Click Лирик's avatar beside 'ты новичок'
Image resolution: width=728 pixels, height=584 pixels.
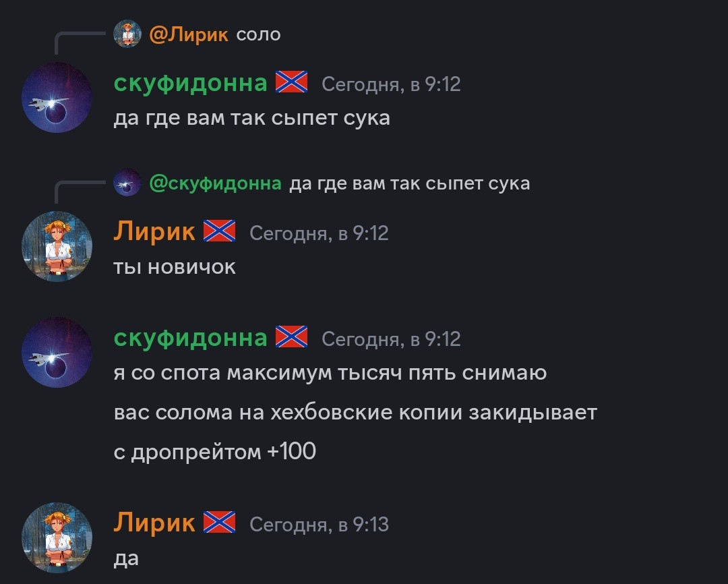57,246
